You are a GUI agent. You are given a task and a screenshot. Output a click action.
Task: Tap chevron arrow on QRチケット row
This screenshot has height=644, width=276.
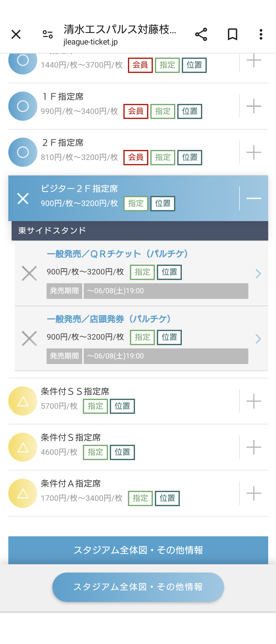pyautogui.click(x=258, y=273)
